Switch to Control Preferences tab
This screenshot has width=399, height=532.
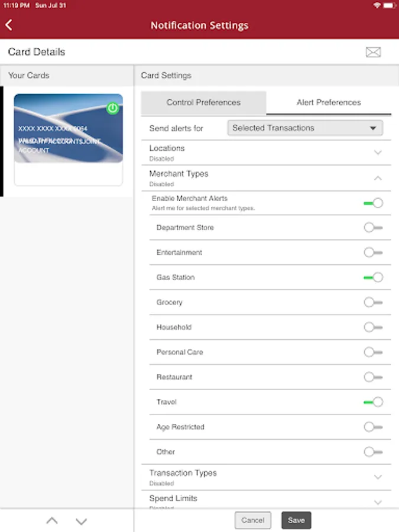coord(203,102)
